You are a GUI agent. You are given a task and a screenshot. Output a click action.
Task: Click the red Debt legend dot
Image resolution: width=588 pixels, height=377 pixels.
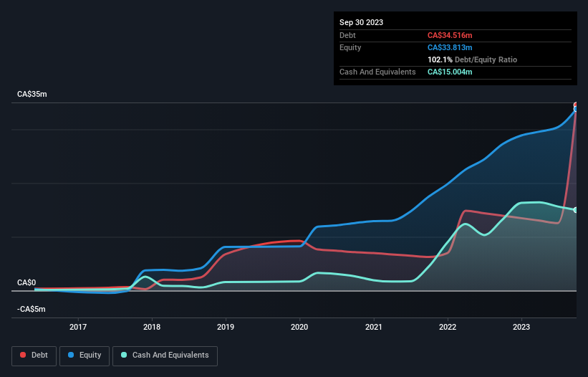click(x=23, y=355)
